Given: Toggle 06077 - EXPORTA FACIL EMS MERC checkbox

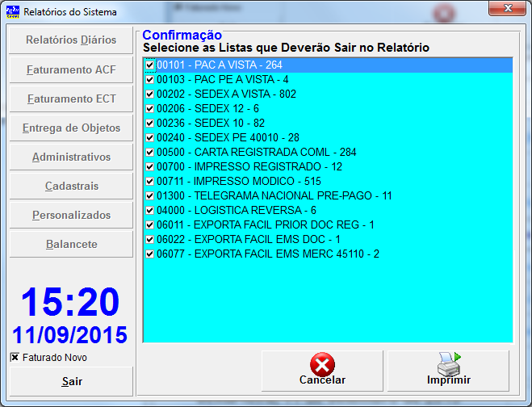Looking at the screenshot, I should pos(149,254).
